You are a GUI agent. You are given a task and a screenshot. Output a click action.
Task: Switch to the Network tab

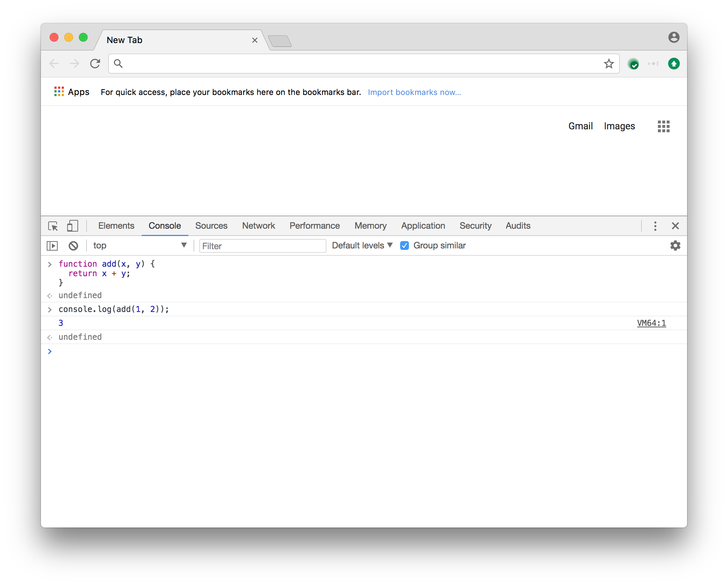(258, 226)
